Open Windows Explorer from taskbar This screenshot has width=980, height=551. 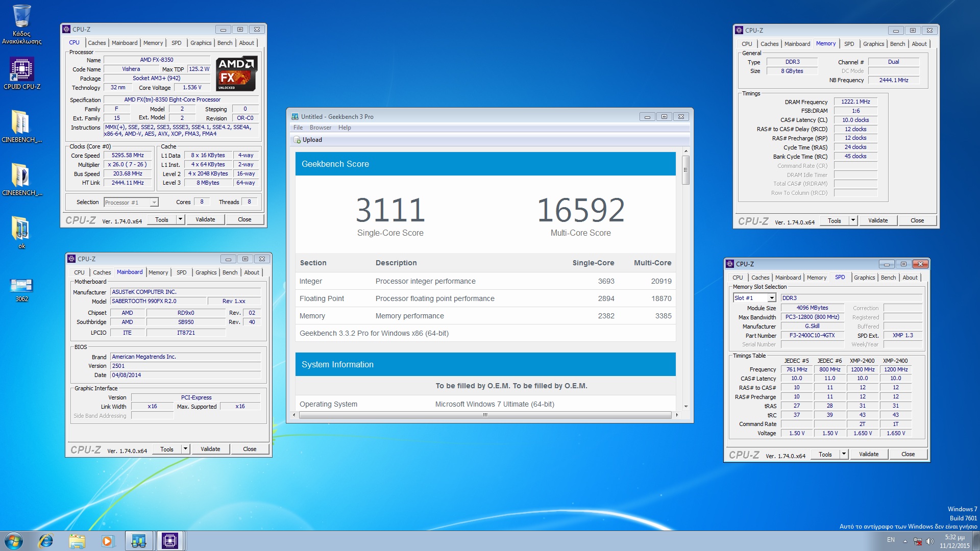click(77, 541)
